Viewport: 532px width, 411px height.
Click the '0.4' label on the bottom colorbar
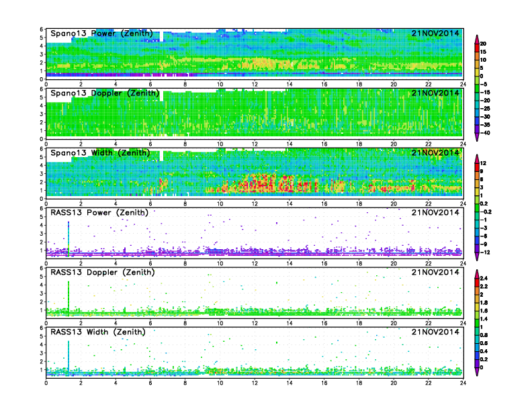click(484, 351)
